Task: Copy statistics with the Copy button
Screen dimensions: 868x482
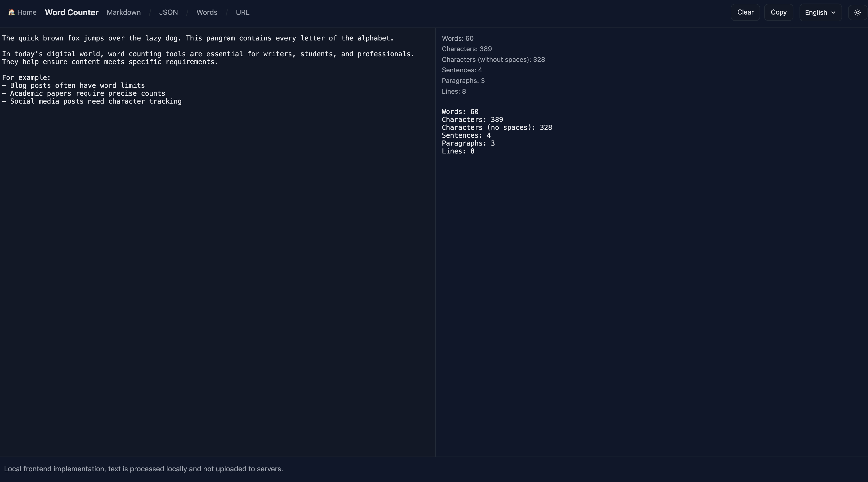Action: pyautogui.click(x=779, y=12)
